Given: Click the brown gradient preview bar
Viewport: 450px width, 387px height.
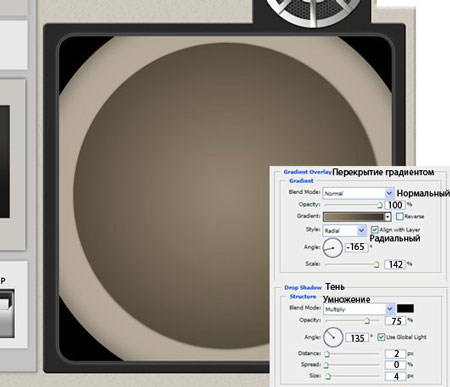Looking at the screenshot, I should click(x=354, y=217).
